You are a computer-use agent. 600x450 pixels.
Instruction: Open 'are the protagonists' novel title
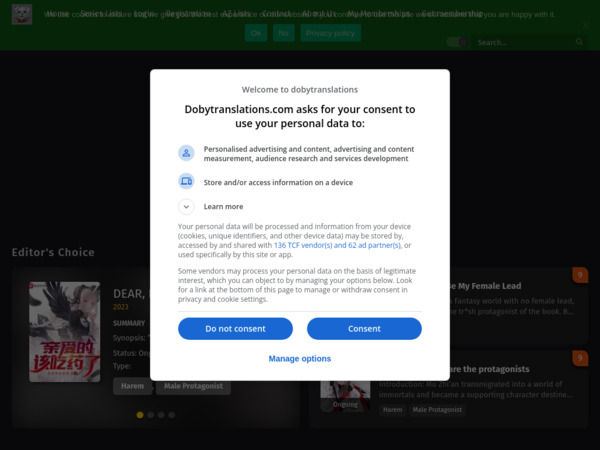click(x=490, y=369)
